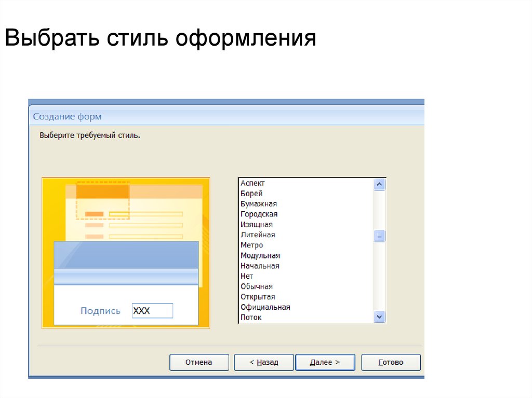Image resolution: width=532 pixels, height=398 pixels.
Task: Choose the Официальная style
Action: [x=265, y=307]
